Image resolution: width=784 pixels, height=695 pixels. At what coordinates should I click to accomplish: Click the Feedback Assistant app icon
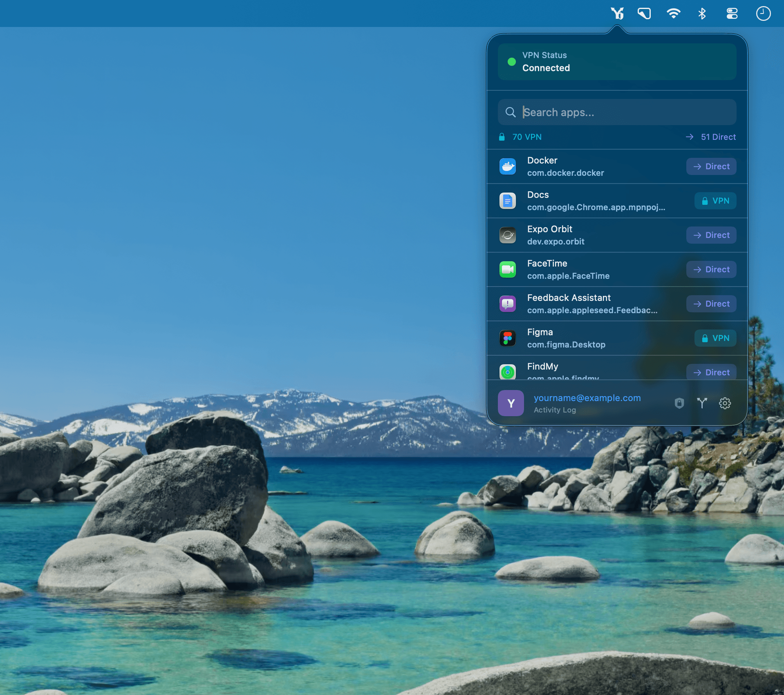click(x=508, y=304)
